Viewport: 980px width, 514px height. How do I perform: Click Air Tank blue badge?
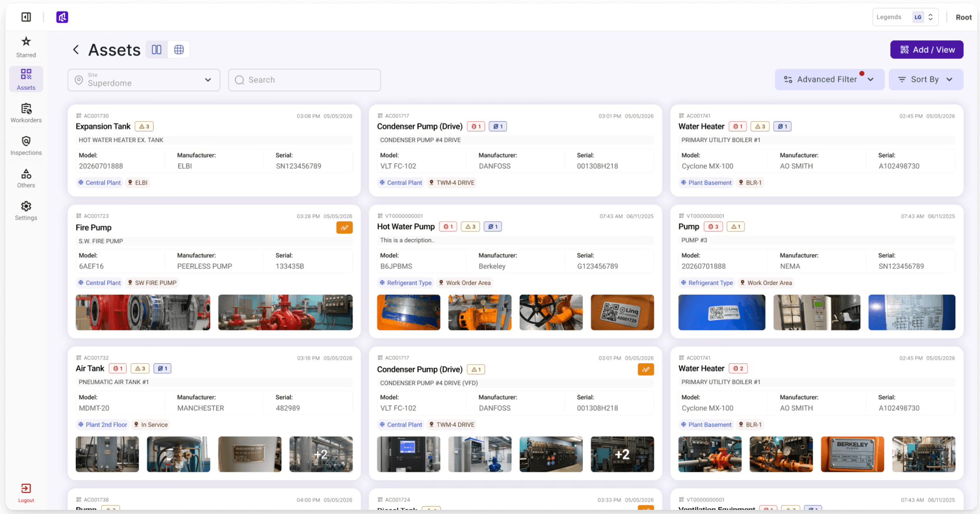click(x=162, y=368)
